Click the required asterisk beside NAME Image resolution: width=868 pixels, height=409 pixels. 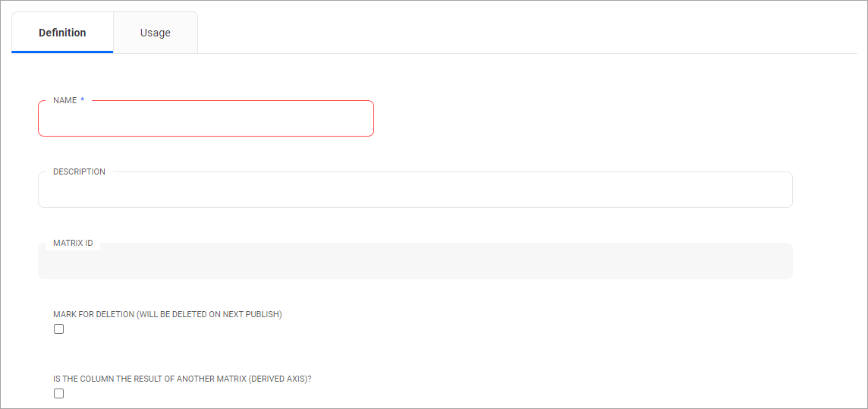[x=83, y=100]
